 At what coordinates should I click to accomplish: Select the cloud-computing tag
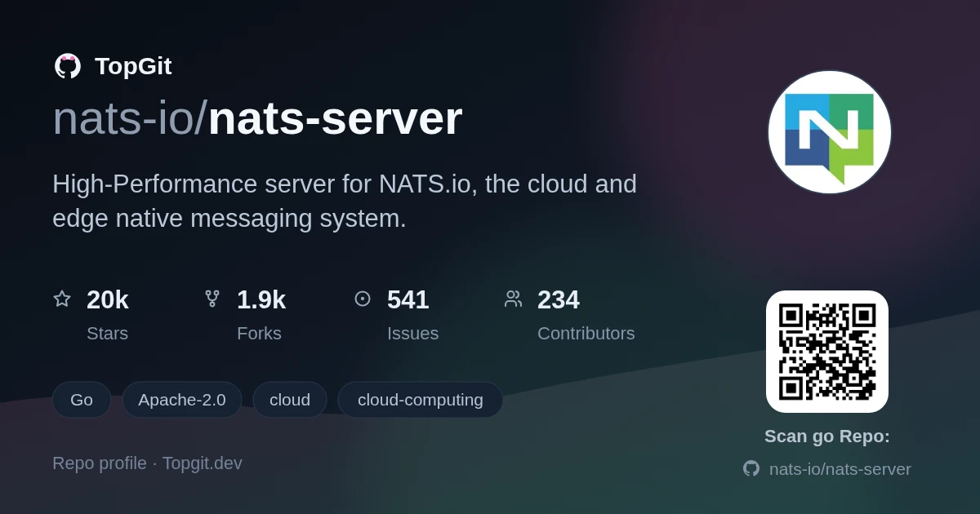421,400
